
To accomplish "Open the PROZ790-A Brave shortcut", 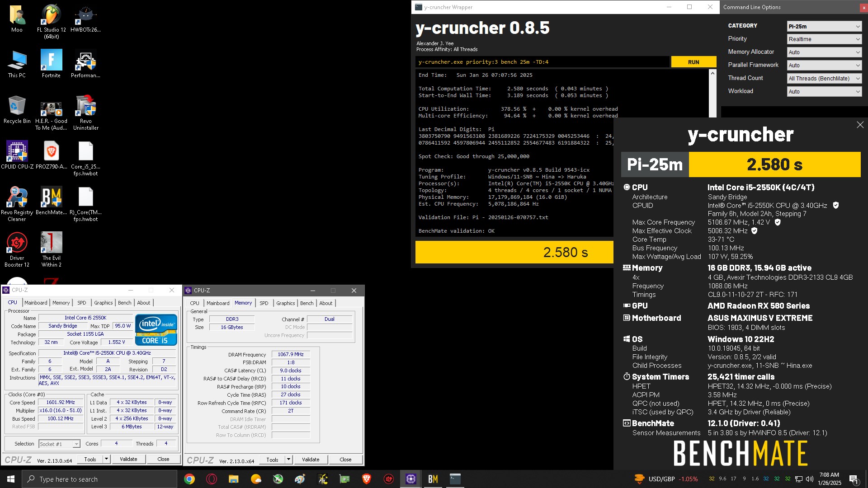I will 52,155.
